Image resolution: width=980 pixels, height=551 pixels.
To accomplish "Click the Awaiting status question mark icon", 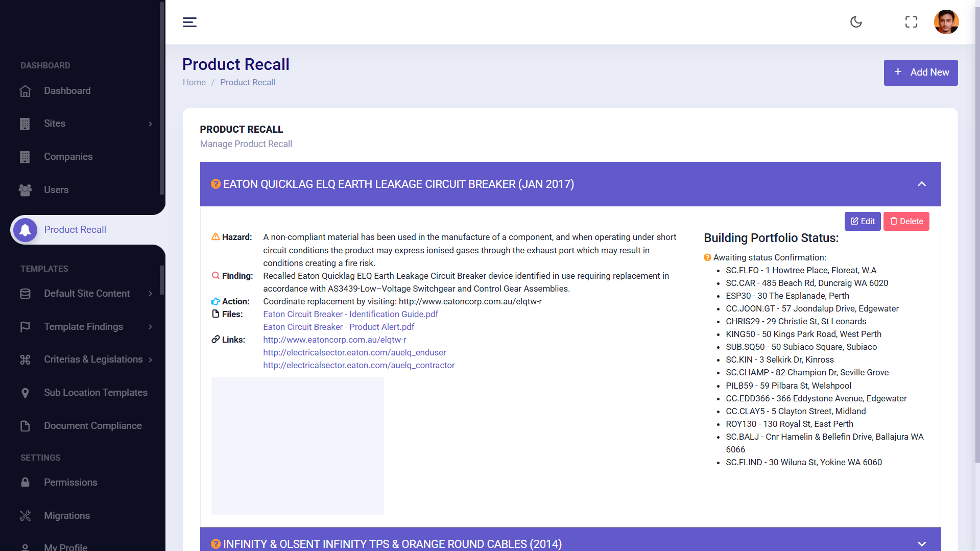I will [x=707, y=257].
